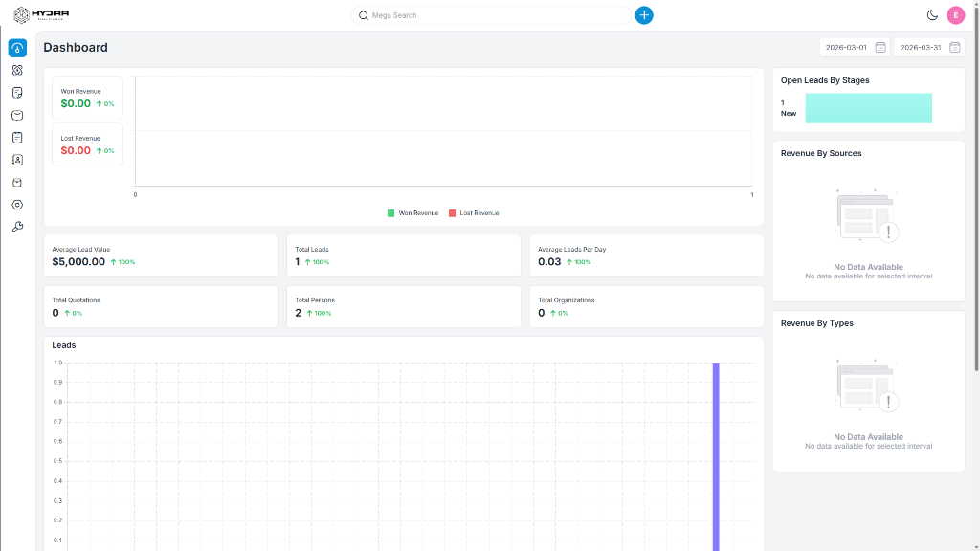
Task: Click the magnifier icon in Mega Search
Action: click(363, 15)
